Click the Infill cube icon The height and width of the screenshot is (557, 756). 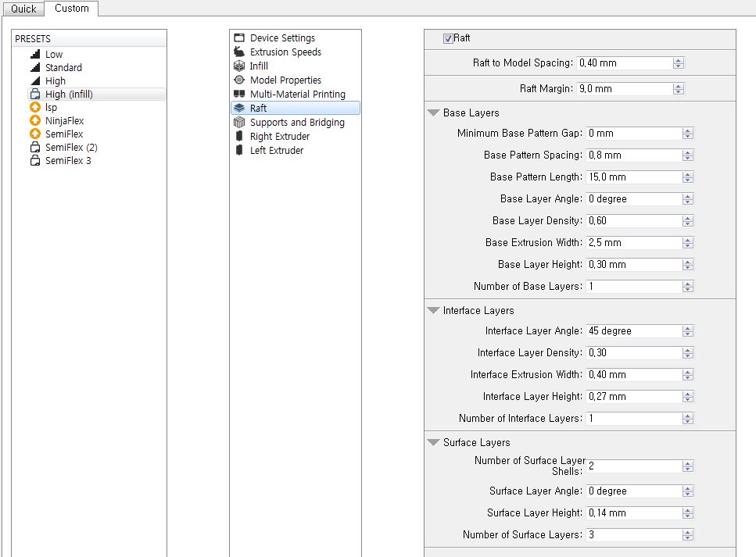[239, 66]
